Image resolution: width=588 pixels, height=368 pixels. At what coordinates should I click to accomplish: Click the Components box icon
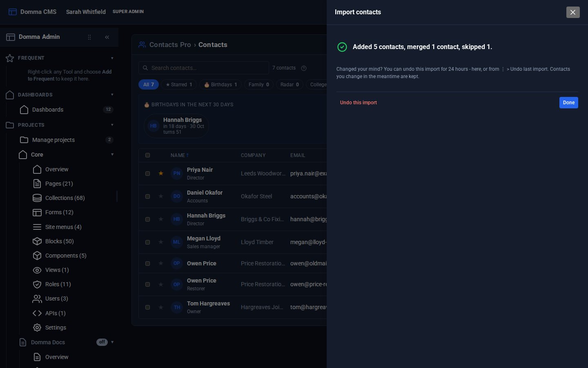click(37, 256)
